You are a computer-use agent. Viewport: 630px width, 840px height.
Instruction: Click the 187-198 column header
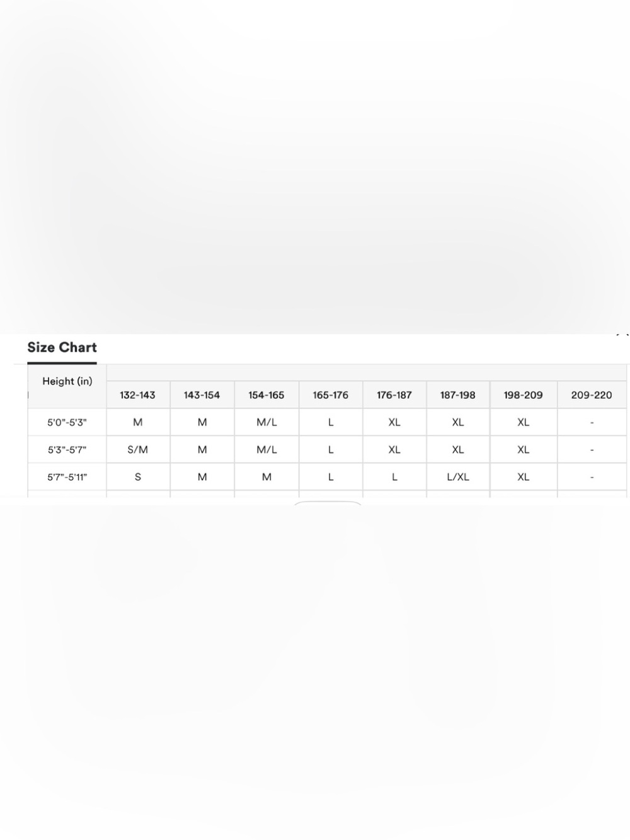[x=458, y=395]
